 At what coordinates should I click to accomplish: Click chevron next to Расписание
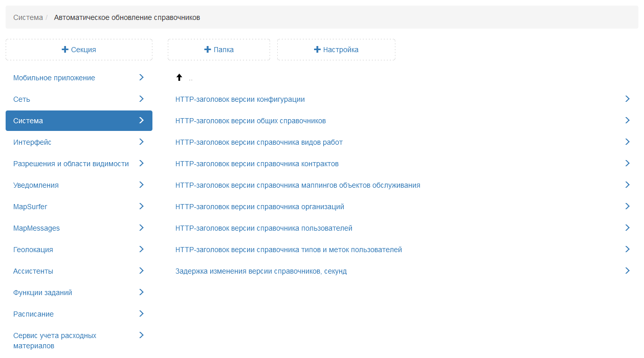(x=142, y=314)
